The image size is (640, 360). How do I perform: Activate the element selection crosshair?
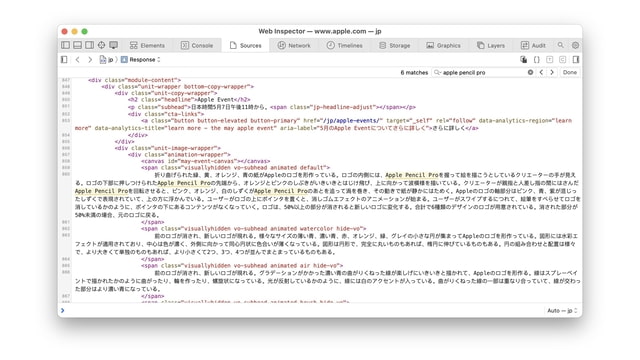pos(101,45)
